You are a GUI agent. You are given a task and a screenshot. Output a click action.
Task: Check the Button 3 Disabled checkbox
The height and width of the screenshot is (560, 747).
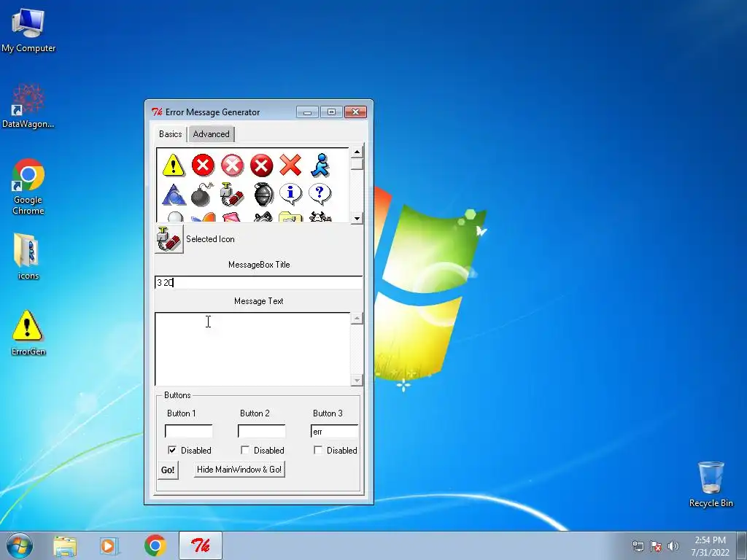[x=318, y=450]
